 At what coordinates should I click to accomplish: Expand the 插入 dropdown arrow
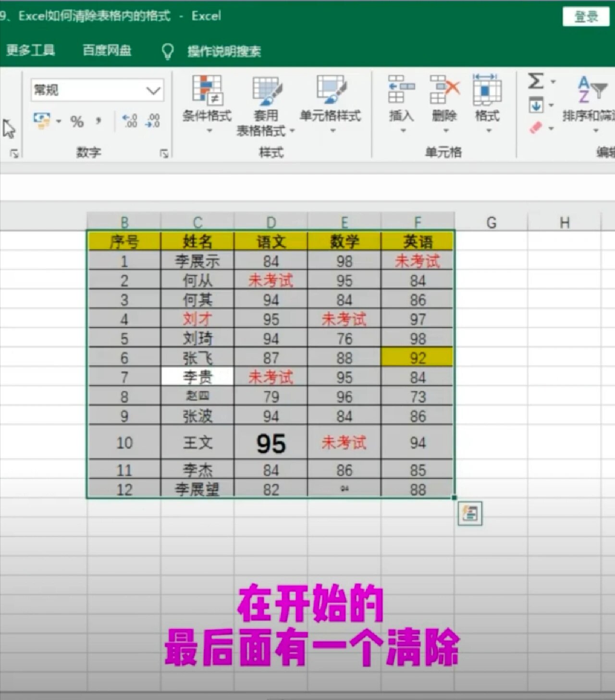[403, 131]
